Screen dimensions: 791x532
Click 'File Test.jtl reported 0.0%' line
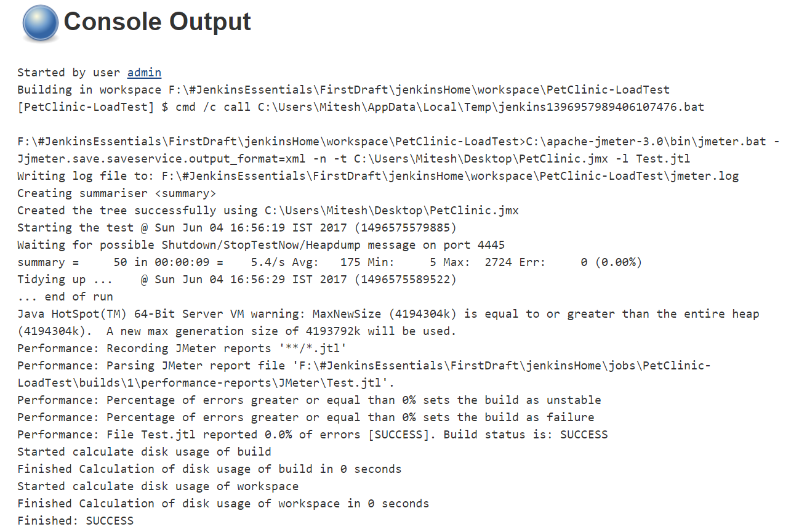[x=313, y=435]
